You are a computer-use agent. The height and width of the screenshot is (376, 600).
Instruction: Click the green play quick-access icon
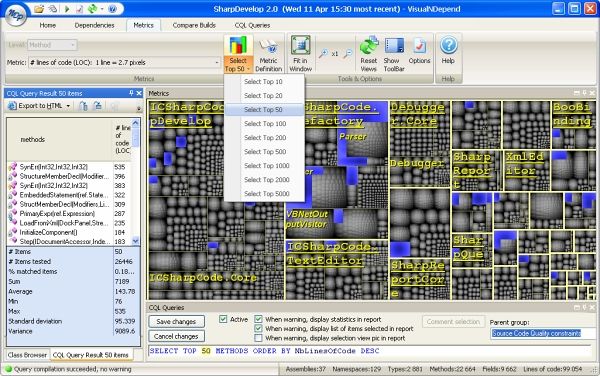(x=67, y=8)
